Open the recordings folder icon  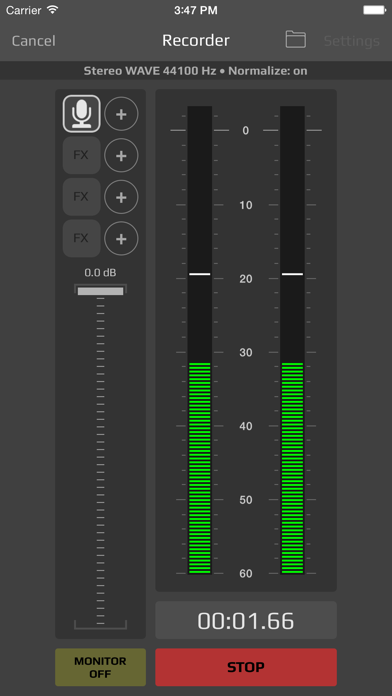pos(295,40)
